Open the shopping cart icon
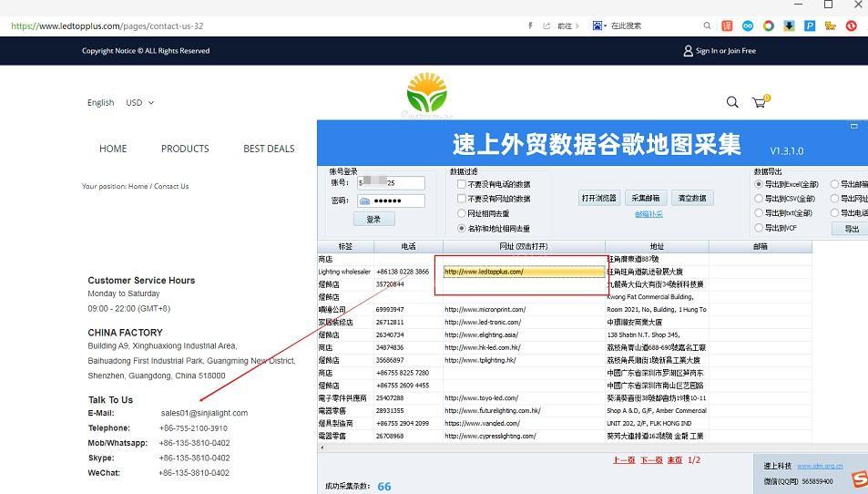Viewport: 868px width, 494px height. [x=761, y=101]
